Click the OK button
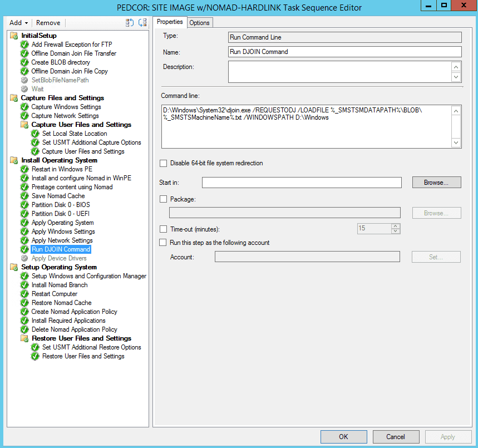 point(343,437)
